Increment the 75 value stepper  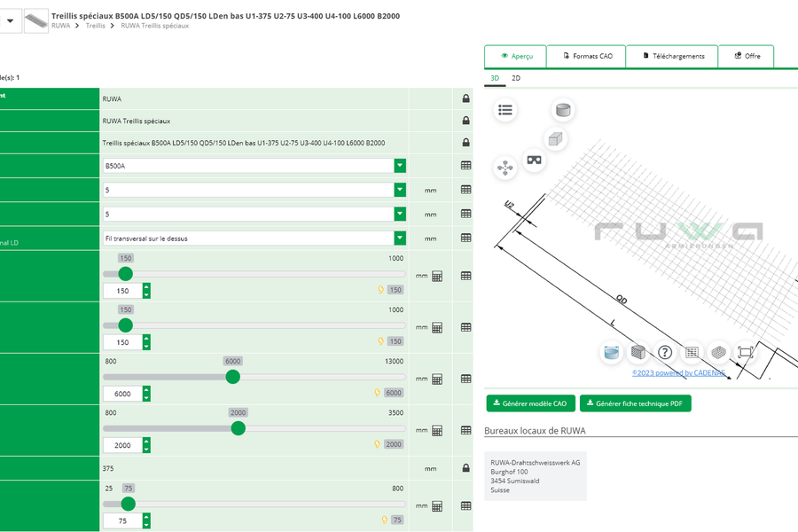click(146, 517)
